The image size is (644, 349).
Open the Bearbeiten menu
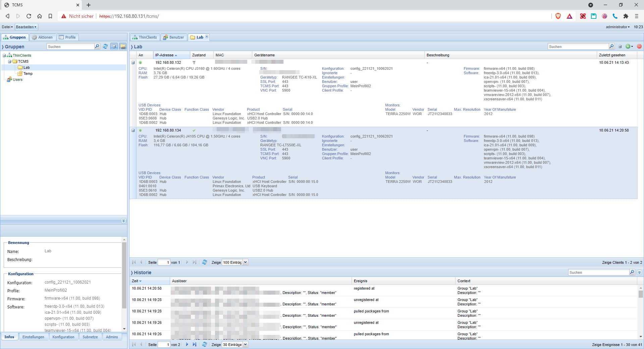pos(26,27)
